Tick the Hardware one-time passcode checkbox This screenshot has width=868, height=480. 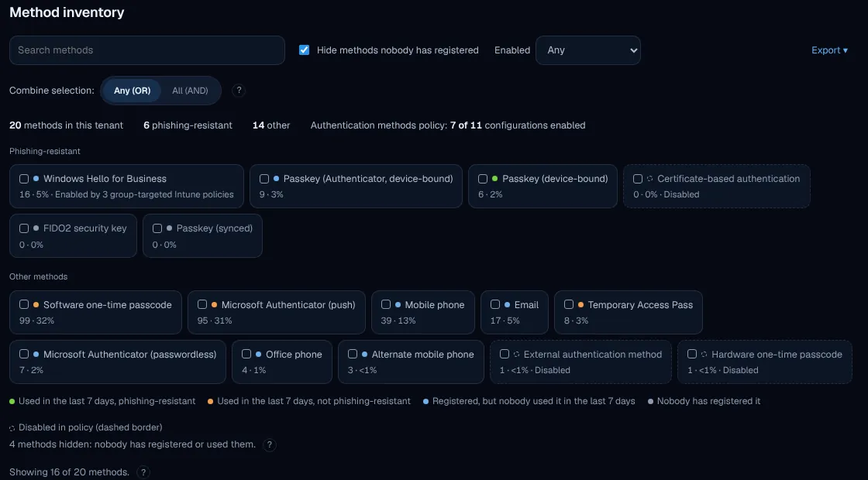click(x=692, y=354)
